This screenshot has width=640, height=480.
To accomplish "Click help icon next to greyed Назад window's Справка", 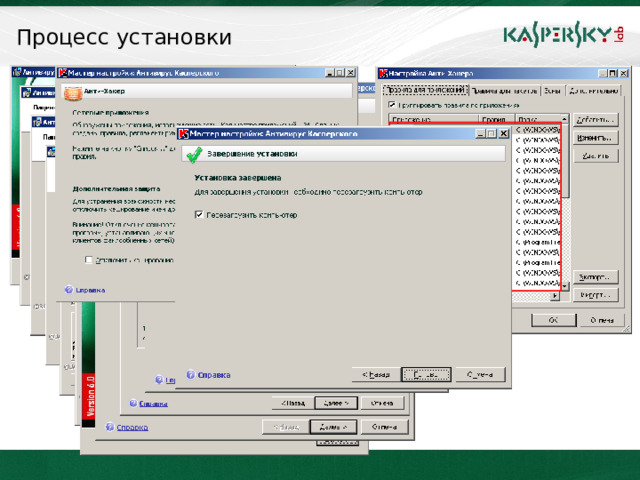I will click(x=109, y=427).
